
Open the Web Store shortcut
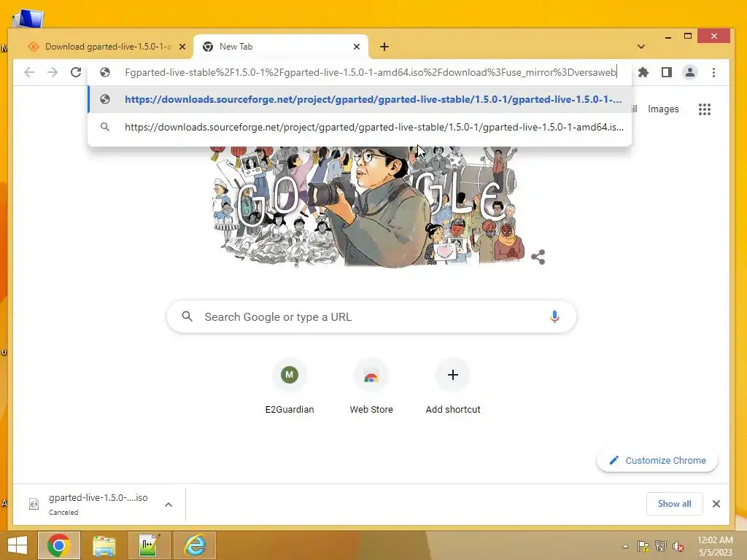[x=371, y=386]
